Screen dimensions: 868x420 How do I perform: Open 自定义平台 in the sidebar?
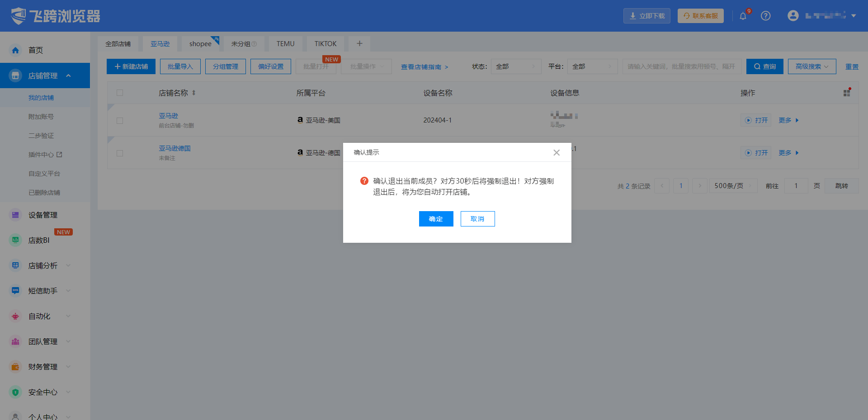click(x=45, y=174)
